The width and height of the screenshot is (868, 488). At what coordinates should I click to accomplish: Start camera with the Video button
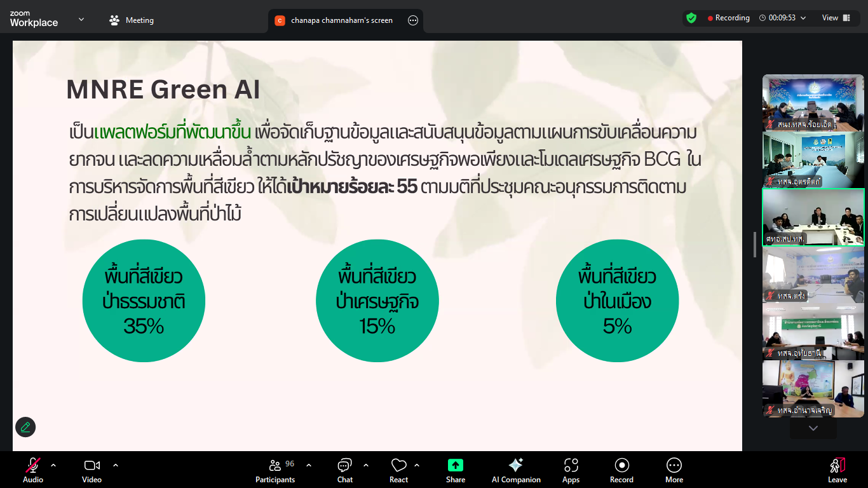point(92,470)
